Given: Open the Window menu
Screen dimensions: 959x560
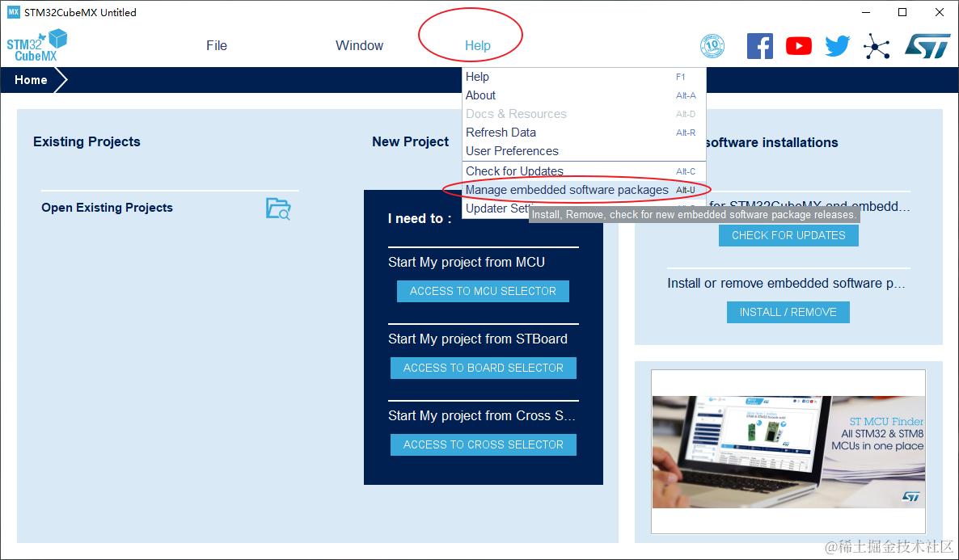Looking at the screenshot, I should [x=359, y=46].
